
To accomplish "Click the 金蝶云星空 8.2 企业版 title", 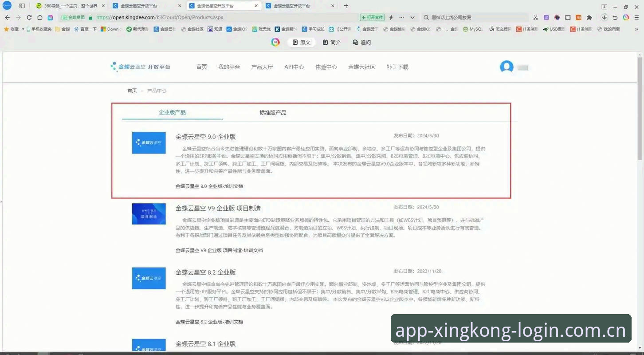I will pos(205,272).
